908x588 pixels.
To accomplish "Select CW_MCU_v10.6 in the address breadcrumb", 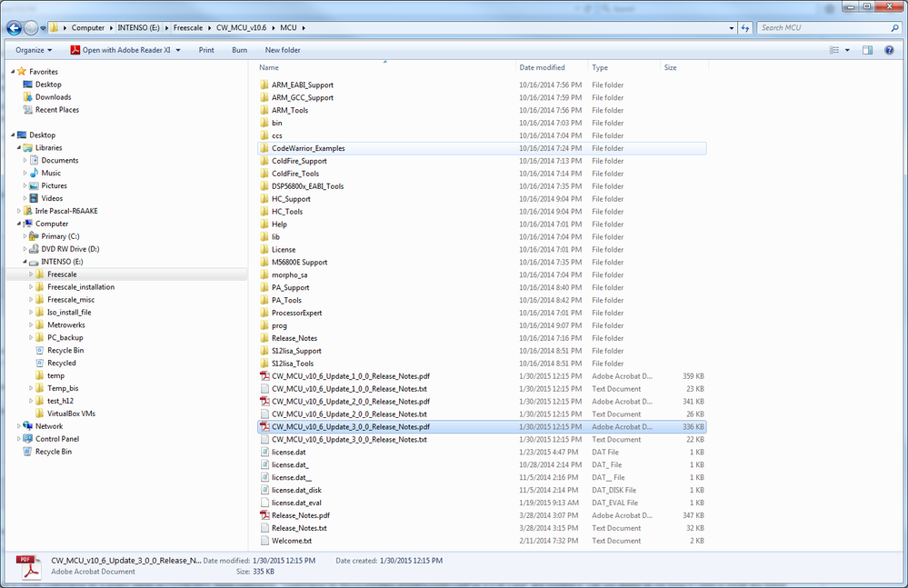I will pos(241,28).
